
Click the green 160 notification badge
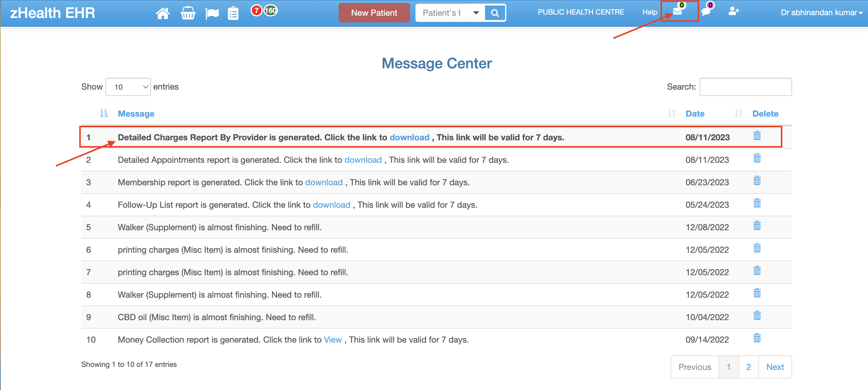271,10
